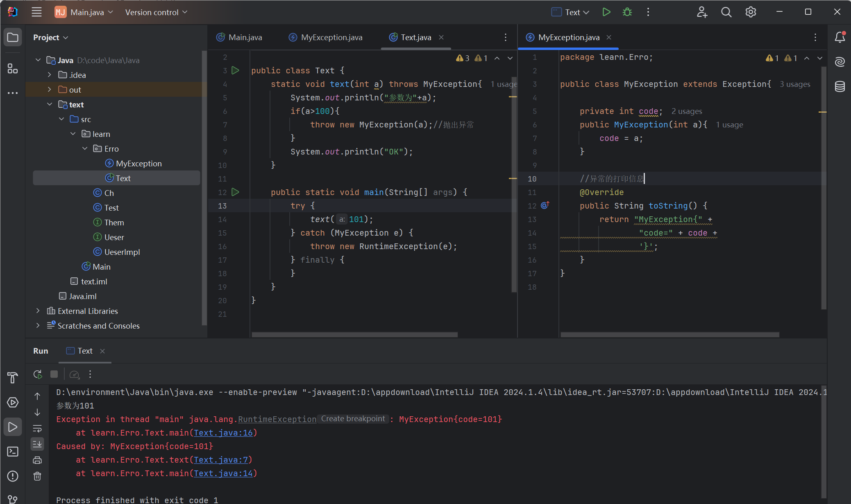Open the Structure tool window

coord(13,68)
